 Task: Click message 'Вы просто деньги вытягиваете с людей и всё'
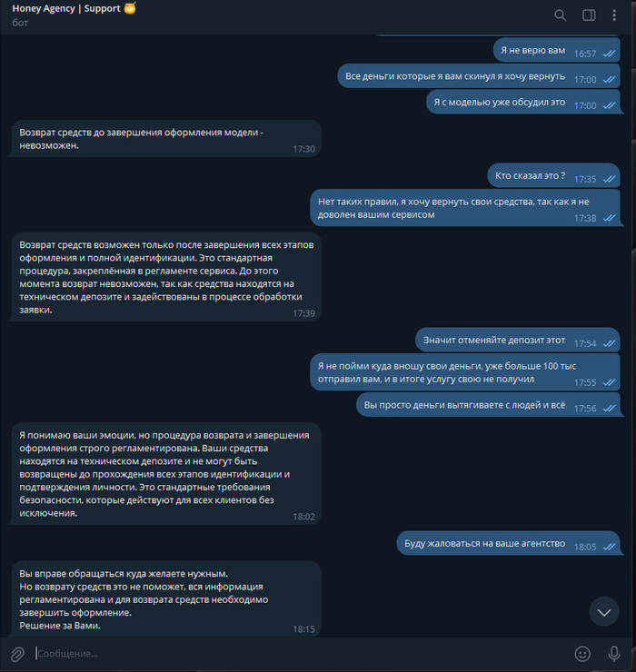coord(488,405)
